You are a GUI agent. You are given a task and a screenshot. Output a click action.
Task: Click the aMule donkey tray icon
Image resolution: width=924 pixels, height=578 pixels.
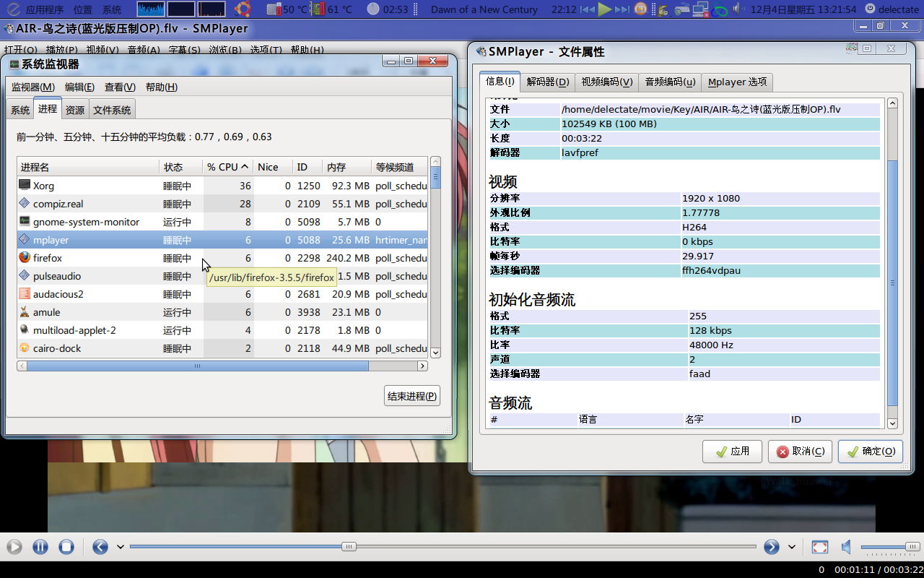(x=663, y=9)
